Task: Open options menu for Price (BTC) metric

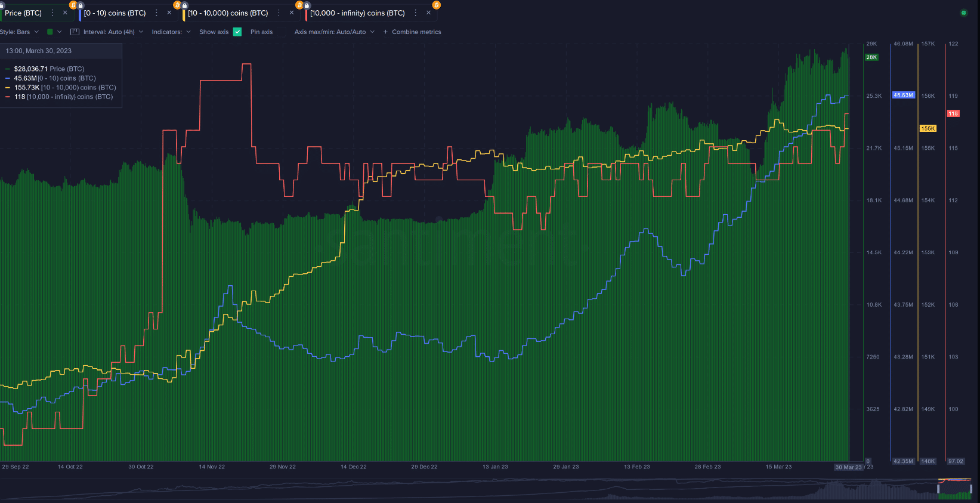Action: 52,13
